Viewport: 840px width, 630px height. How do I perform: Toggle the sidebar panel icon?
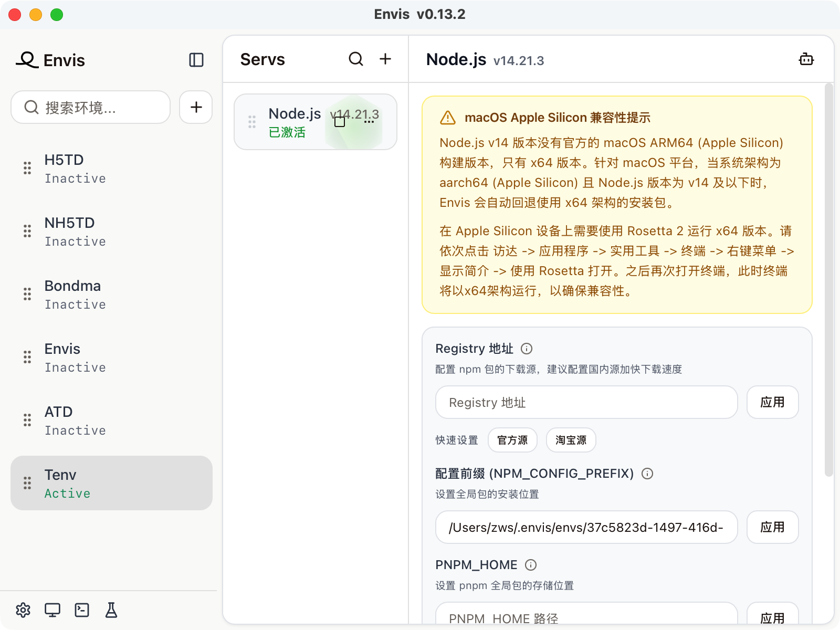point(196,60)
